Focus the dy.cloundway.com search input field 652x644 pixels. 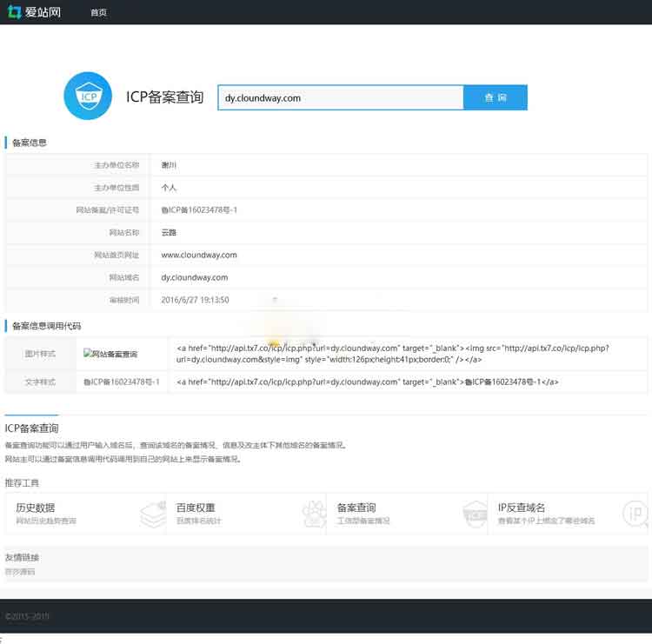click(341, 97)
